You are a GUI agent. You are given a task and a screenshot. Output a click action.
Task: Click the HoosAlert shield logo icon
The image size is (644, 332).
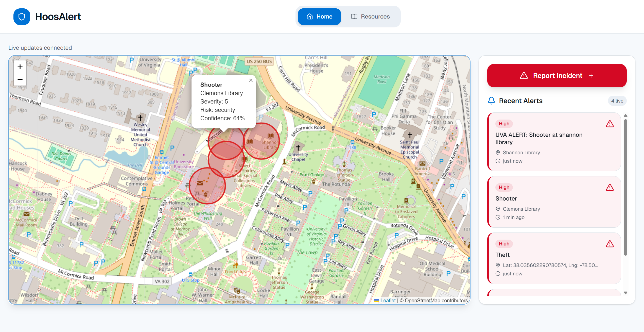pyautogui.click(x=22, y=17)
